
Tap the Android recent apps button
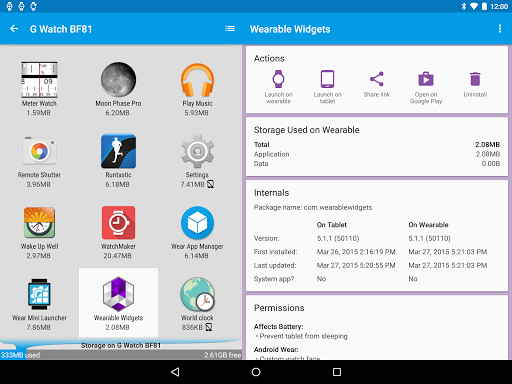click(337, 372)
